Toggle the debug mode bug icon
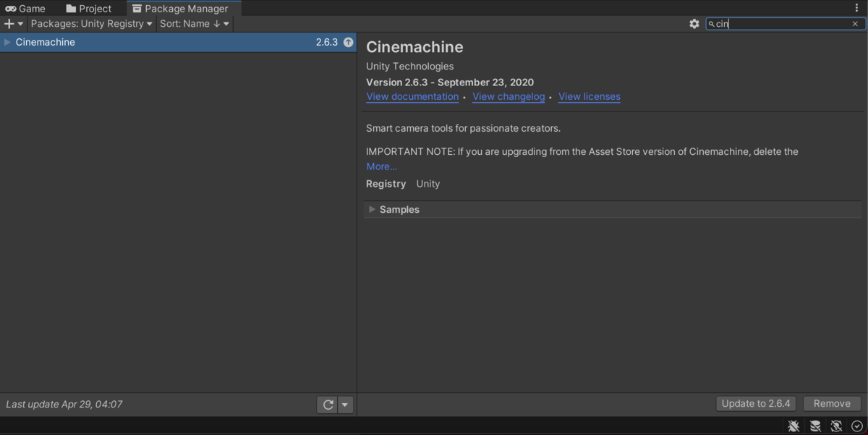This screenshot has height=435, width=868. 793,426
